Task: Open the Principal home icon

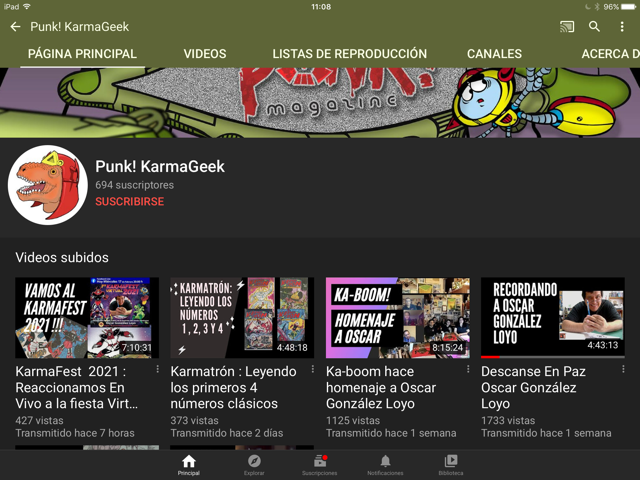Action: tap(189, 462)
